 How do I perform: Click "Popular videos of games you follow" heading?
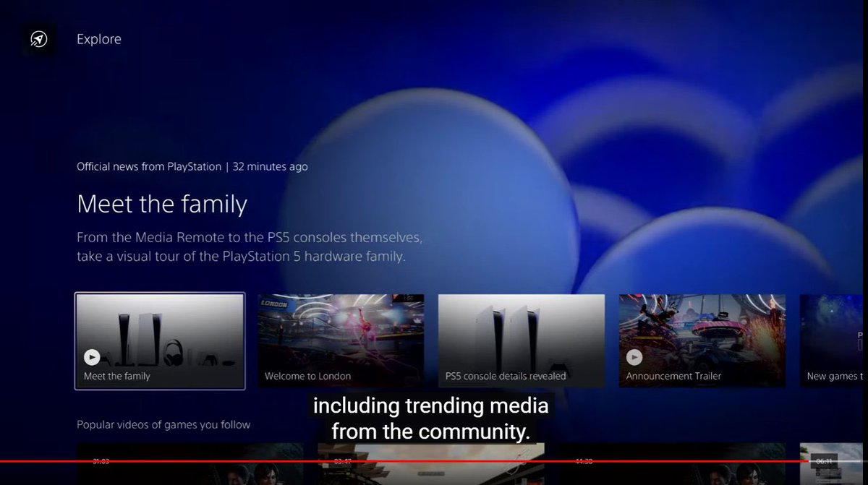163,424
